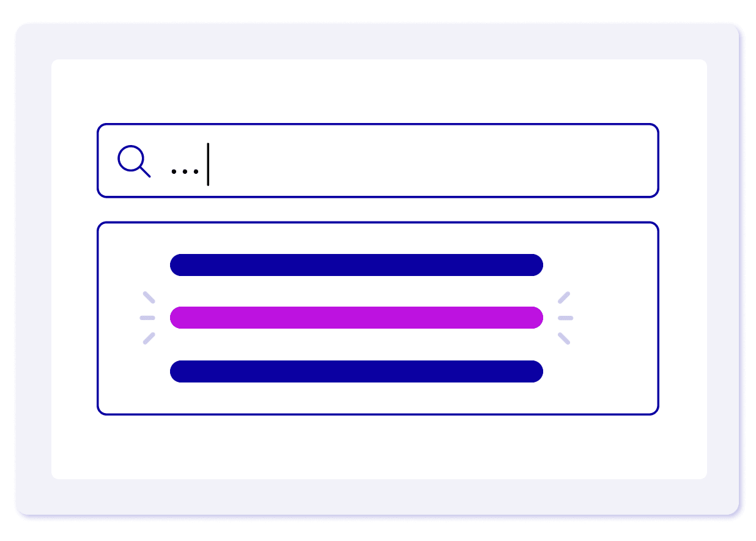
Task: Click the upper-right diagonal sparkle dash
Action: click(564, 297)
